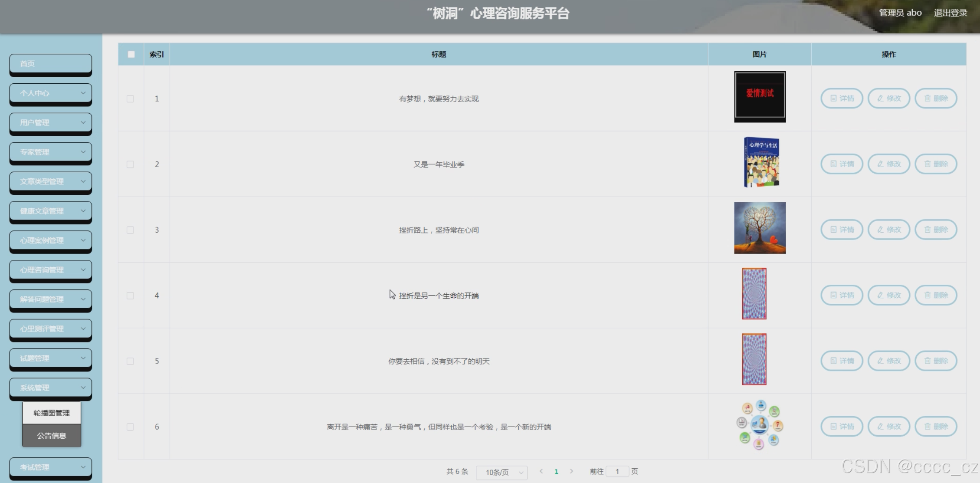Check the checkbox for row 2
The height and width of the screenshot is (483, 980).
click(x=130, y=164)
